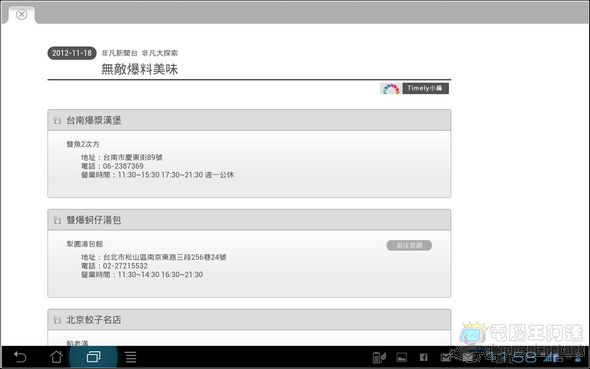Tap the icon beside 台南爆漿漢堡

(x=57, y=121)
